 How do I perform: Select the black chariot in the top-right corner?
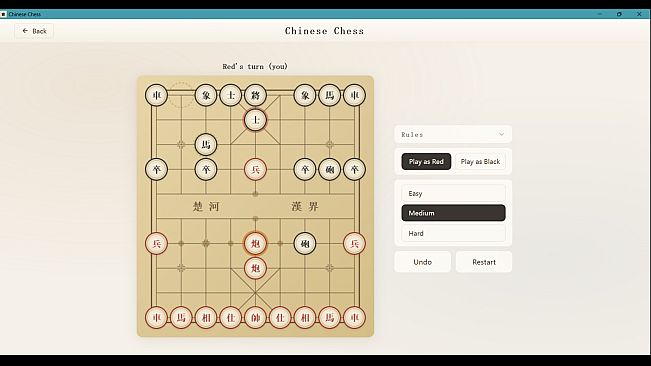[354, 95]
